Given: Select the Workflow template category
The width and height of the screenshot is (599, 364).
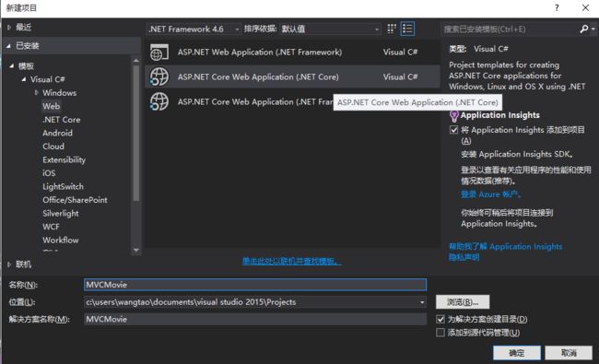Looking at the screenshot, I should pos(61,240).
